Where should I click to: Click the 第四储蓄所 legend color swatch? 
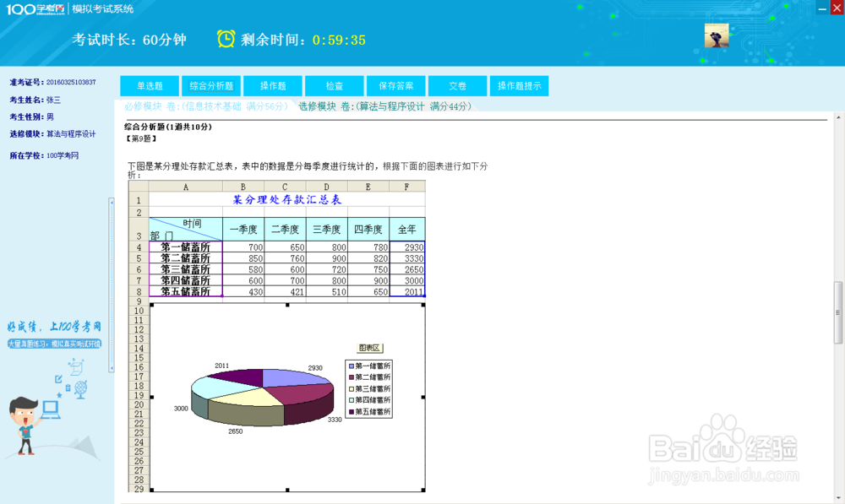click(x=352, y=400)
